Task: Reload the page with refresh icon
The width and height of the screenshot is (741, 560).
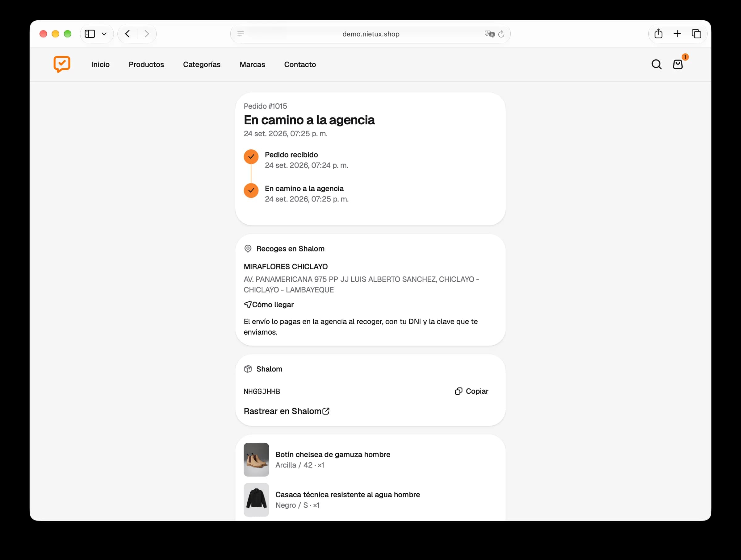Action: 501,34
